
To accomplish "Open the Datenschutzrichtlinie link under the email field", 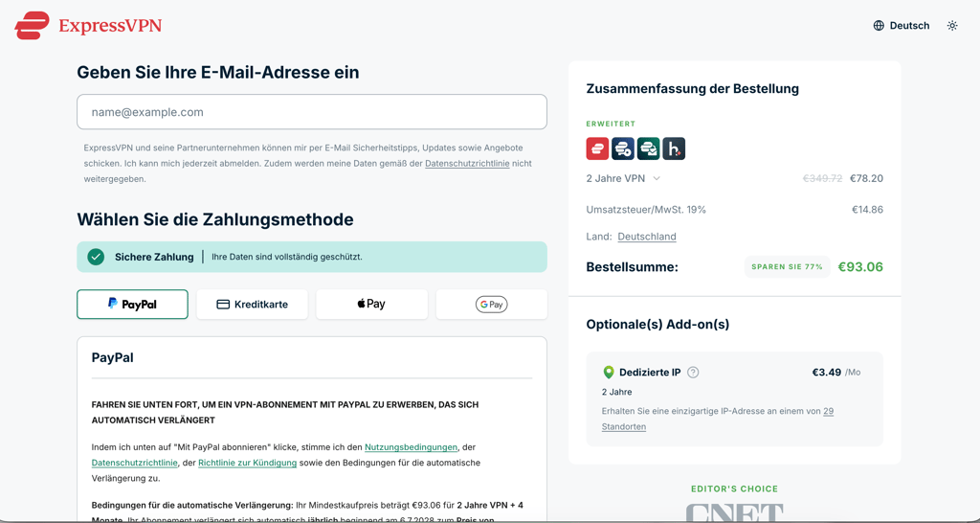I will coord(467,163).
